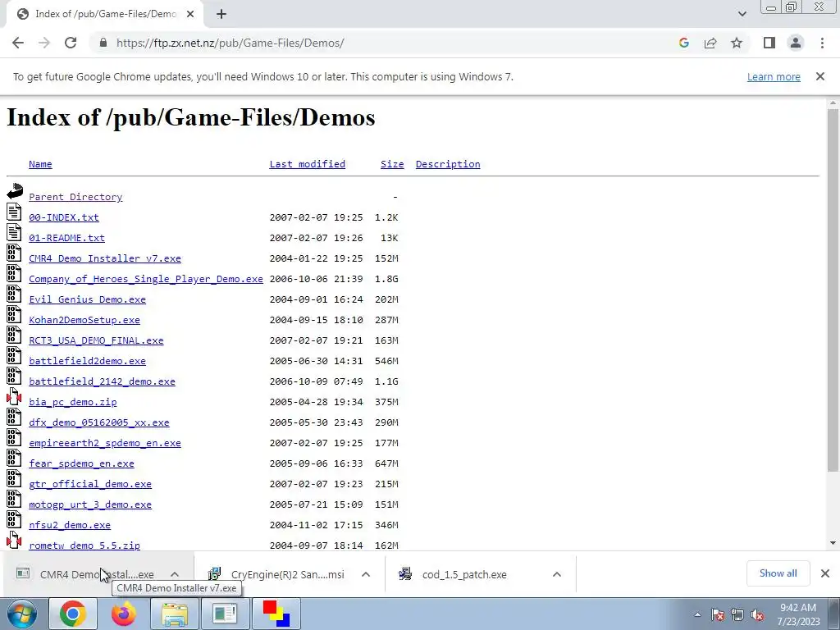Expand options for cod_1.5_patch.exe download
840x630 pixels.
click(x=557, y=574)
